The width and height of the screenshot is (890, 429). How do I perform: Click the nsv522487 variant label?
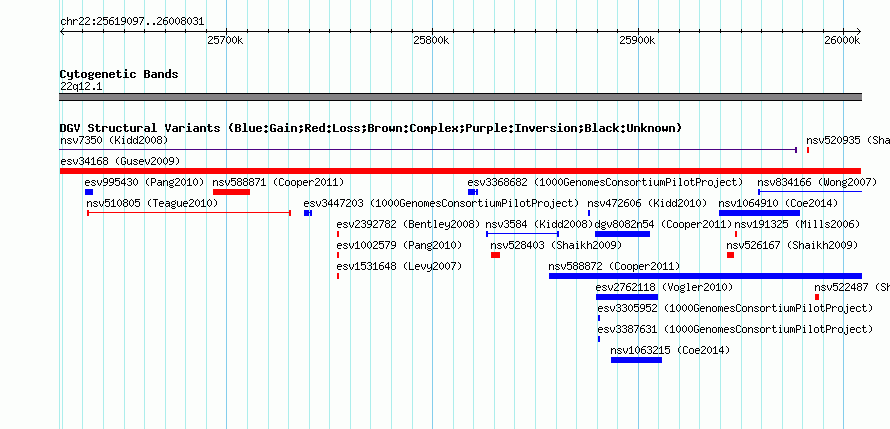[851, 287]
